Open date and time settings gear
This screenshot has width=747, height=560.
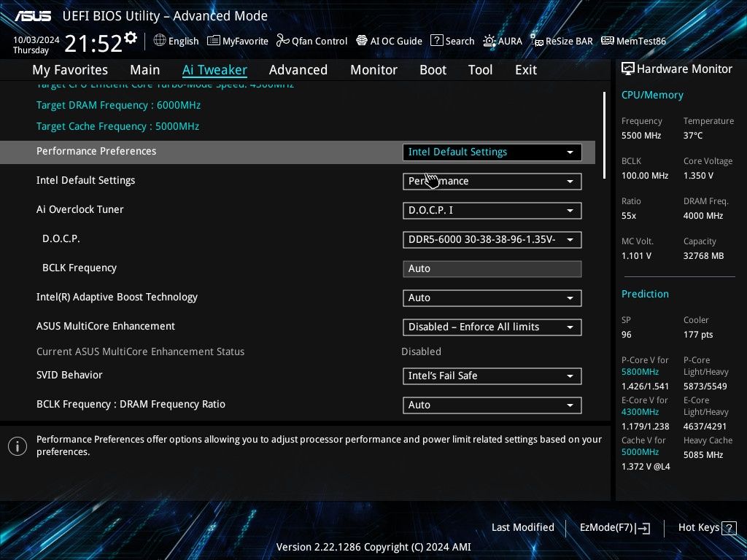coord(131,37)
